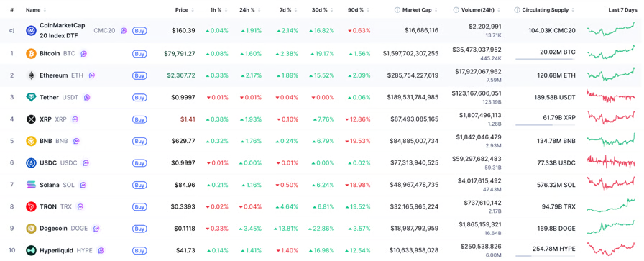The image size is (644, 261).
Task: Click the megaphone icon beside CMC20 row
Action: [x=12, y=30]
